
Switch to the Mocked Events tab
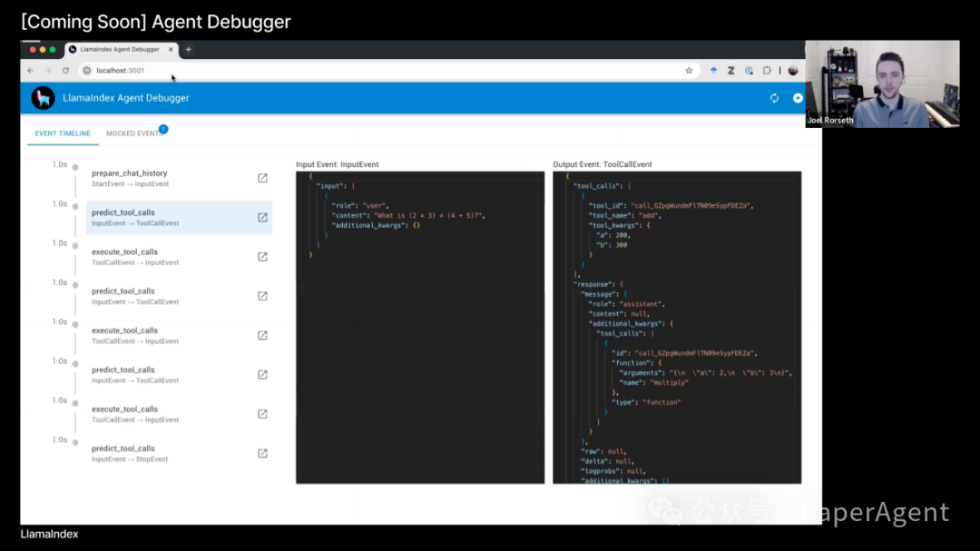pyautogui.click(x=133, y=133)
